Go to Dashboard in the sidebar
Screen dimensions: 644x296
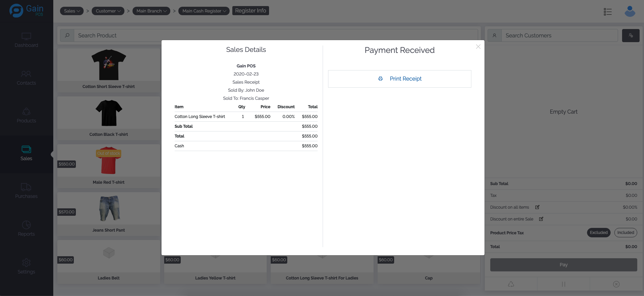(26, 40)
